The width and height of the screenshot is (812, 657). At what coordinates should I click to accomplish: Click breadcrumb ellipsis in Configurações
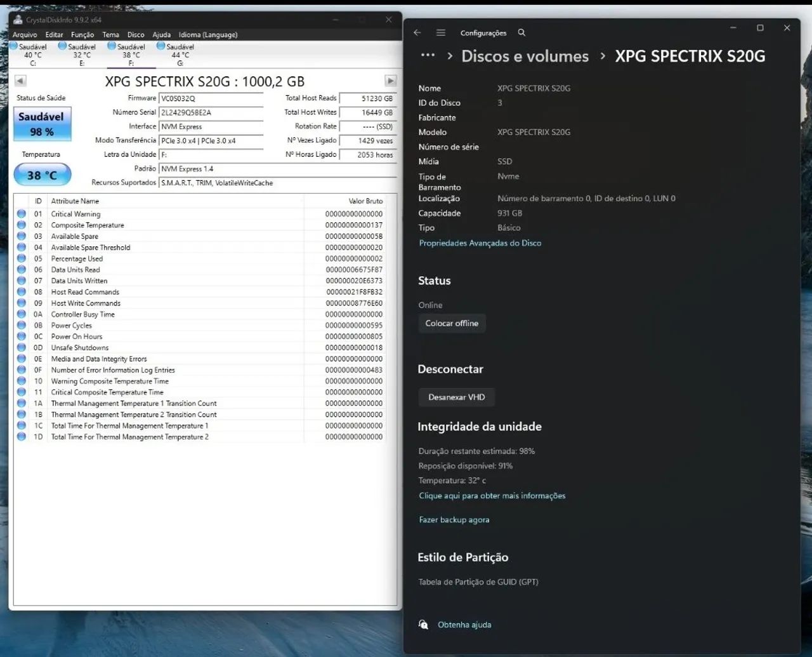428,55
